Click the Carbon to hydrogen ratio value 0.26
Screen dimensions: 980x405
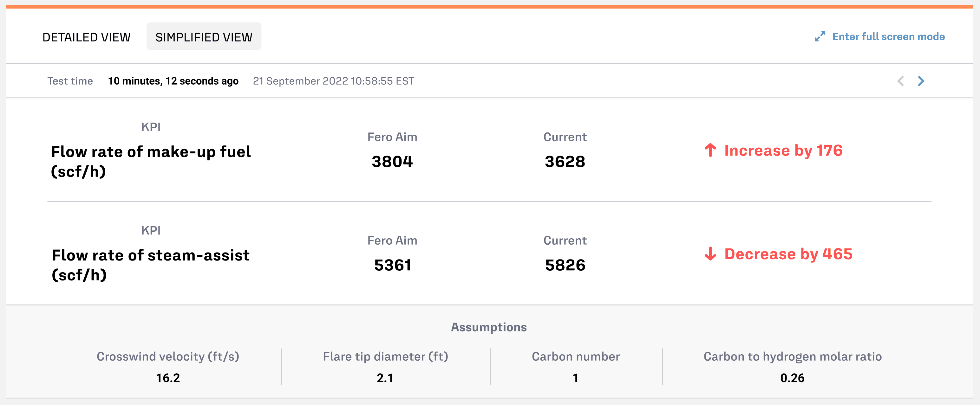(792, 378)
